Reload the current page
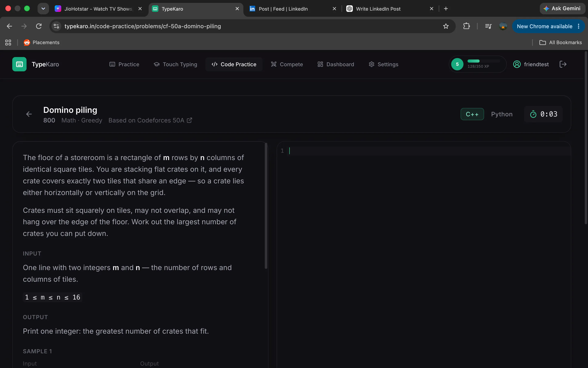The height and width of the screenshot is (368, 588). coord(39,26)
